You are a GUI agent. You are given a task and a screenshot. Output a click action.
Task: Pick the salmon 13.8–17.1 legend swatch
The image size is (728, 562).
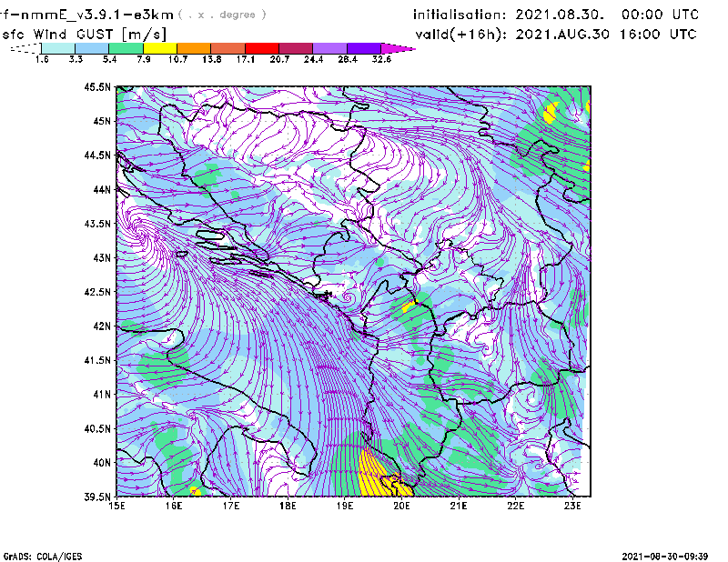pyautogui.click(x=228, y=48)
